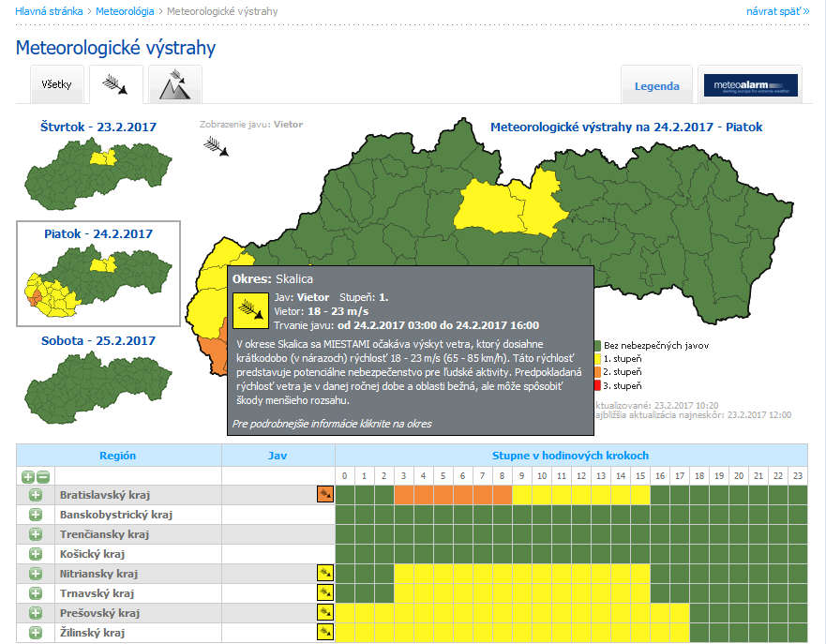826x644 pixels.
Task: Switch to the Všetky tab
Action: pos(56,85)
